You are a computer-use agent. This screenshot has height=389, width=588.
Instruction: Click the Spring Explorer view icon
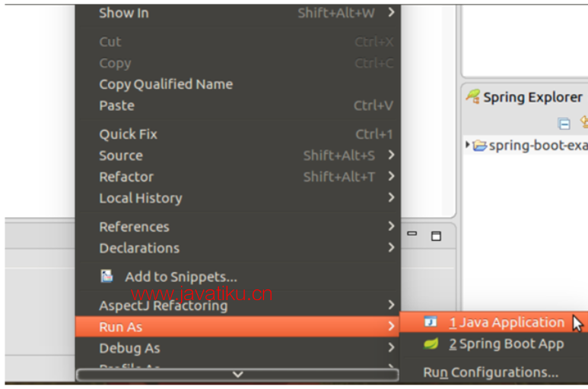[473, 96]
